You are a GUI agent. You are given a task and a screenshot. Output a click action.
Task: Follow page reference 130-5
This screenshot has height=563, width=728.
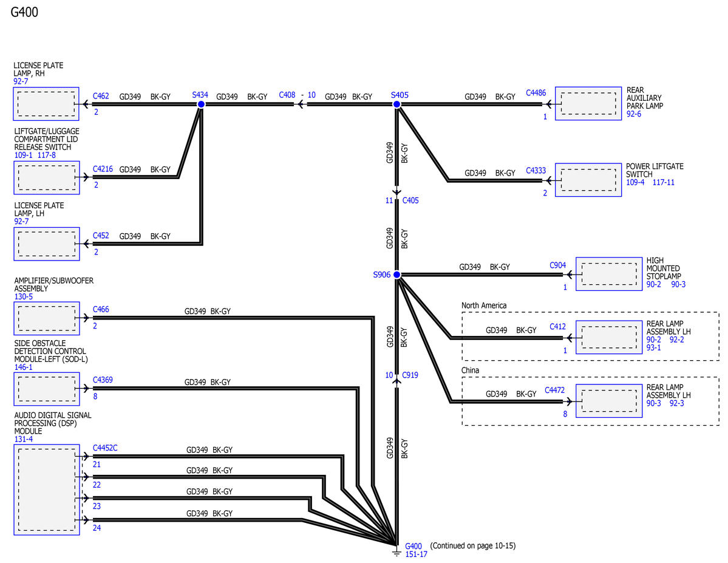coord(23,296)
